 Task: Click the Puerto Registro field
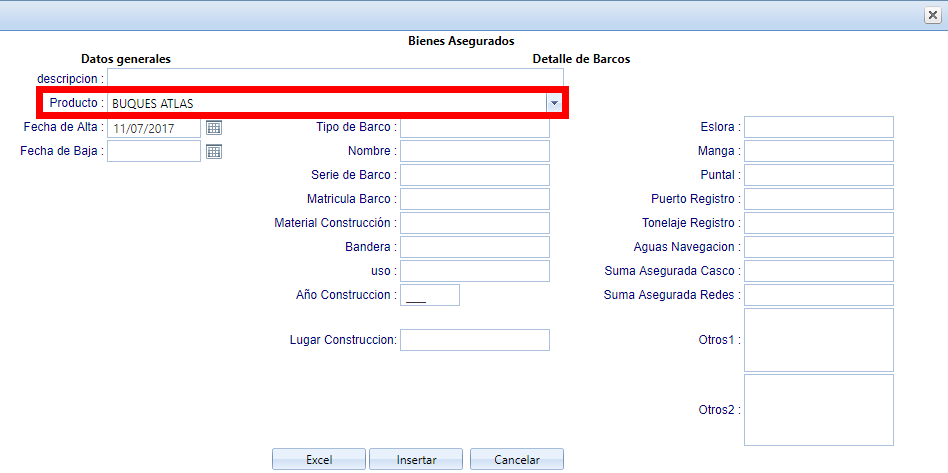point(818,199)
